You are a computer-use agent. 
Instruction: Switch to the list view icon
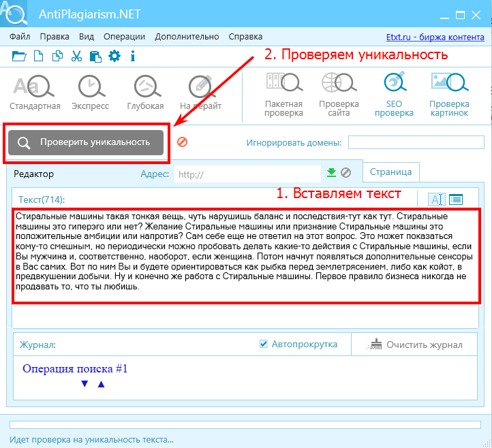click(x=456, y=199)
